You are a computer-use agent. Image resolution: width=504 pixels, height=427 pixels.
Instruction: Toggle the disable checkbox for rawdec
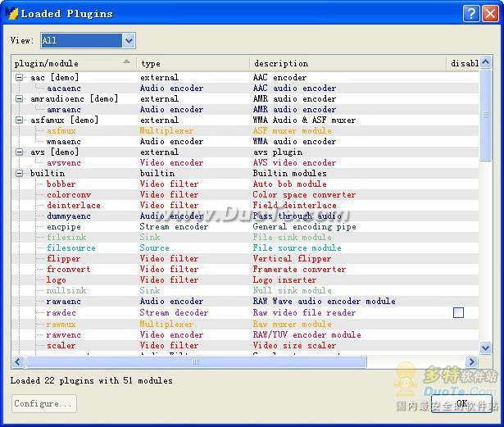tap(458, 312)
